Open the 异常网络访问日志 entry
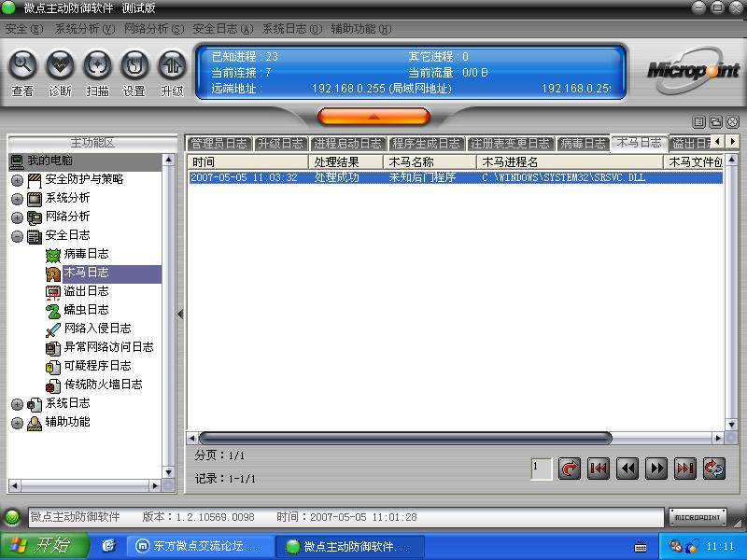Viewport: 747px width, 560px height. [x=109, y=347]
